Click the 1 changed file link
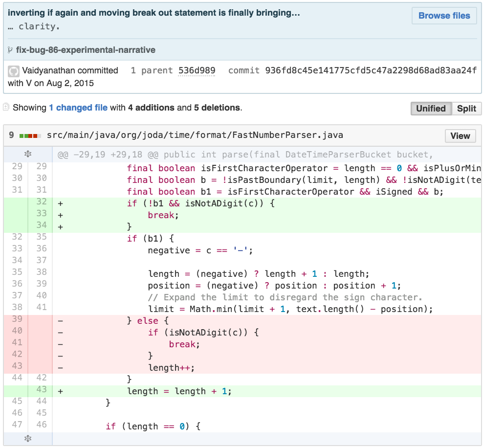 [x=78, y=108]
